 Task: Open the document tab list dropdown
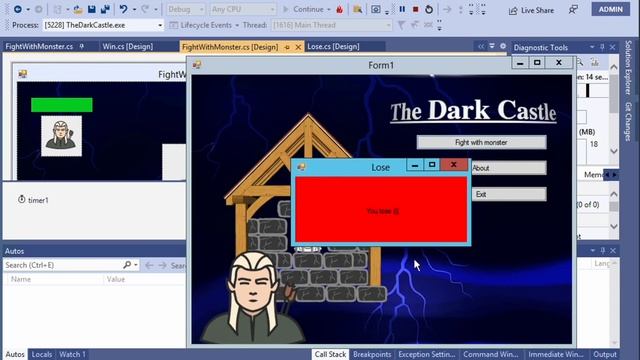(492, 46)
